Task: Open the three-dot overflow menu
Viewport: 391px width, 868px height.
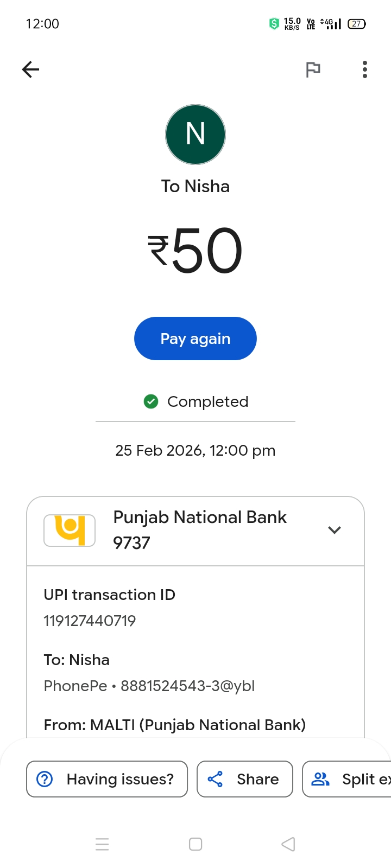Action: pyautogui.click(x=365, y=69)
